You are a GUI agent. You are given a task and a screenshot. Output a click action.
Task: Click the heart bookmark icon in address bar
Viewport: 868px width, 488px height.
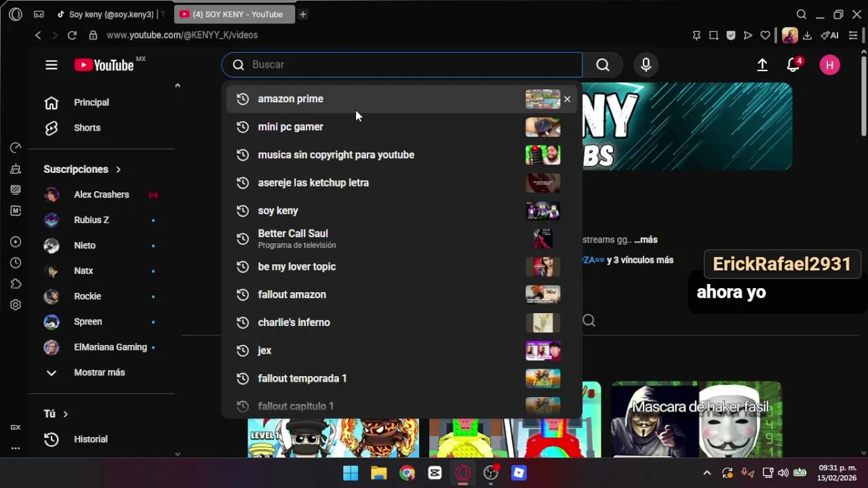(x=765, y=35)
